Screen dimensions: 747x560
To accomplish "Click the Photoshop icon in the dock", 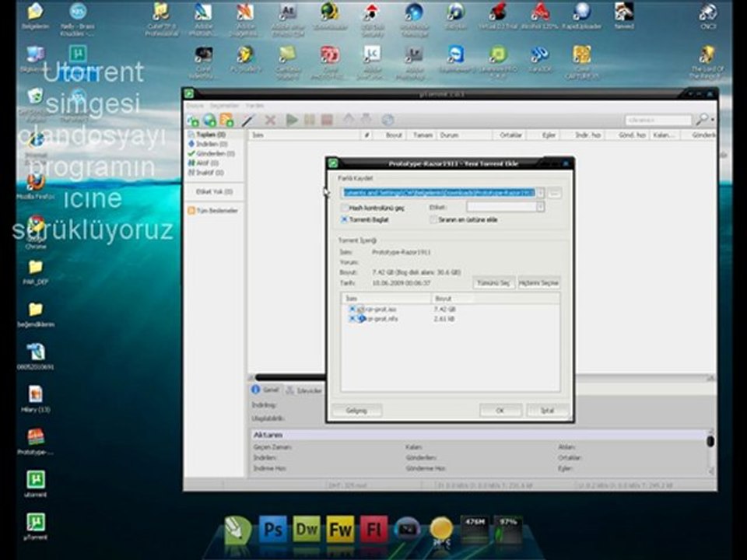I will pyautogui.click(x=273, y=529).
